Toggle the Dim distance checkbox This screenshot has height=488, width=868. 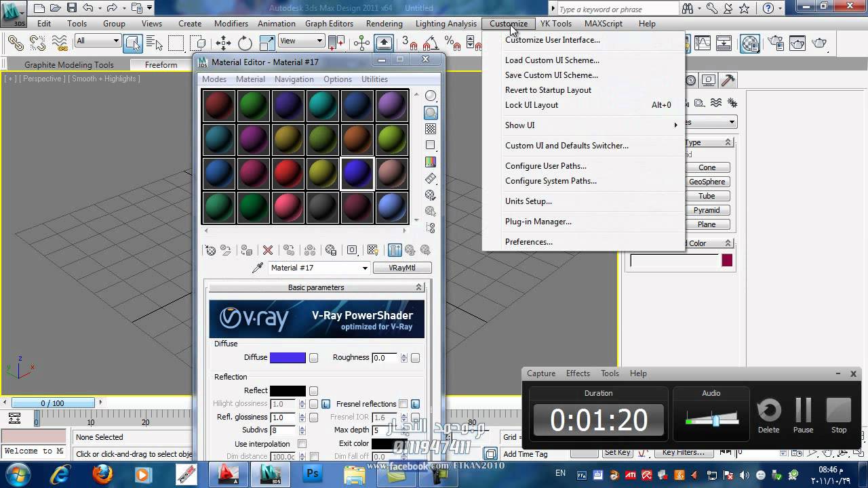[x=314, y=457]
